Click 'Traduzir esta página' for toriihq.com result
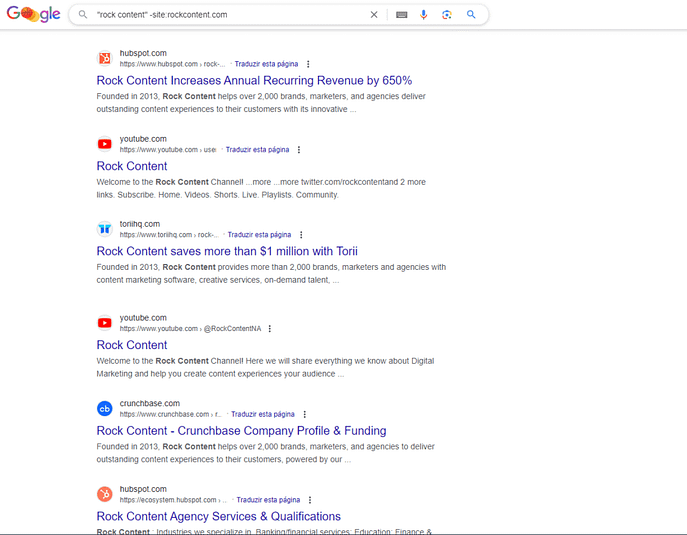The image size is (687, 535). click(x=258, y=235)
